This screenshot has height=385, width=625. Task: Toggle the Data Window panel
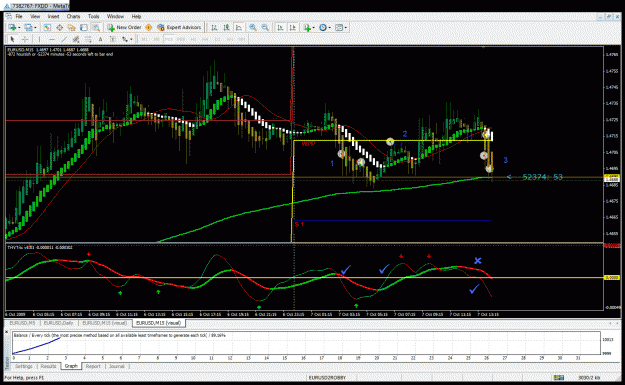tap(59, 28)
